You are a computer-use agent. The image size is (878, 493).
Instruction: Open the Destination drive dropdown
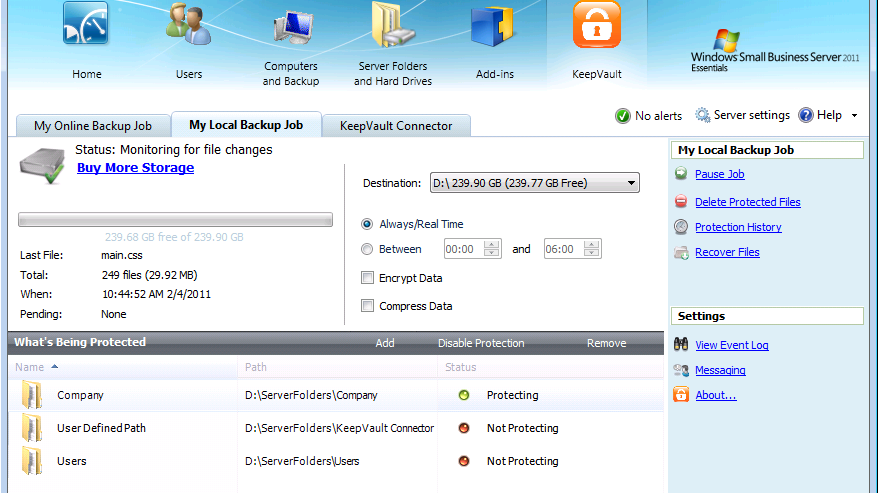pyautogui.click(x=629, y=183)
